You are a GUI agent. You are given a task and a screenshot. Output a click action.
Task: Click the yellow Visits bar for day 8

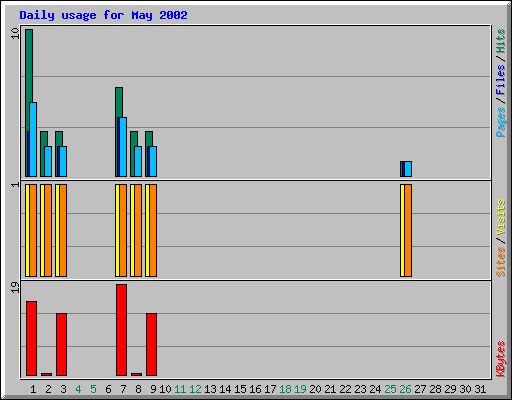pos(132,230)
